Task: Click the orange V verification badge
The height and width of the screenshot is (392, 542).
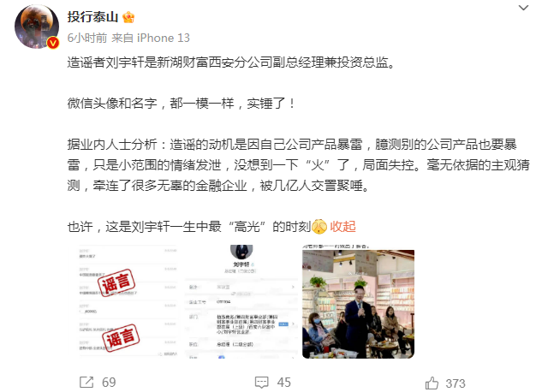Action: (53, 43)
